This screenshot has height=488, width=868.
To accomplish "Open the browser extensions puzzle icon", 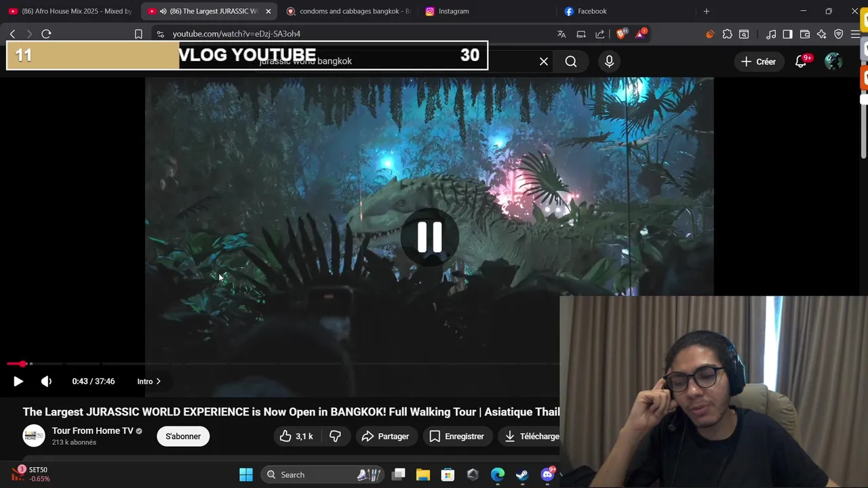I will tap(728, 34).
